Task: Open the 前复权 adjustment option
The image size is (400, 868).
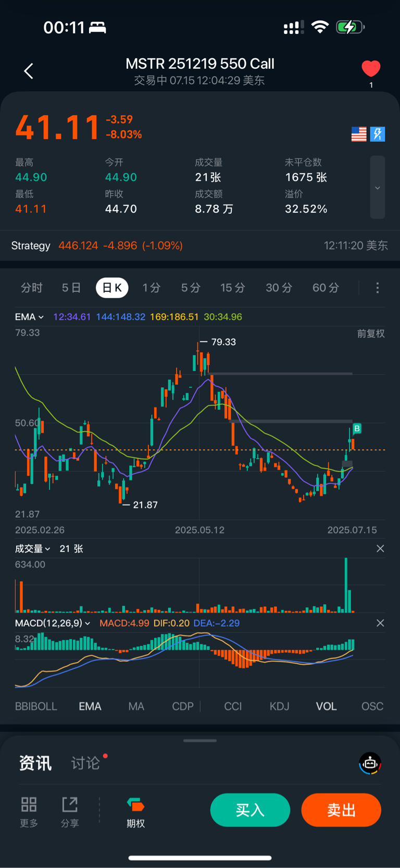Action: 371,334
